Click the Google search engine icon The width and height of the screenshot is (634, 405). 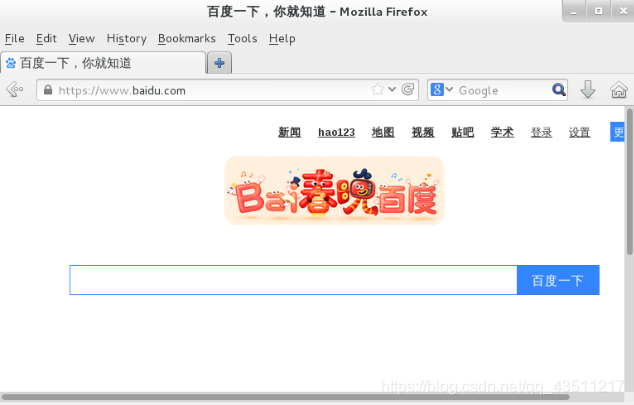[437, 89]
